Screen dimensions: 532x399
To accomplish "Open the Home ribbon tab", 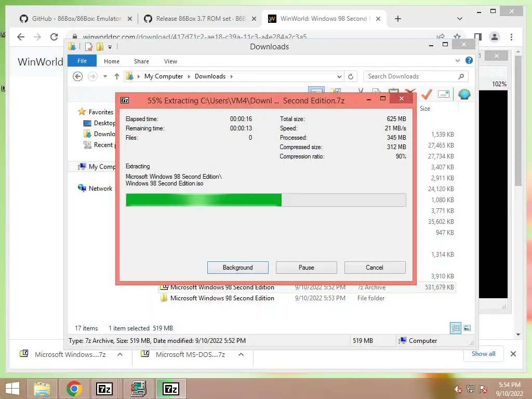I will 112,61.
